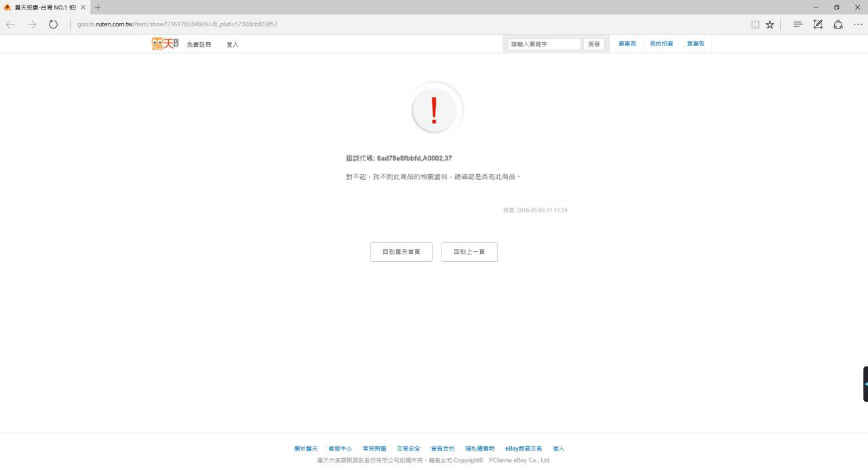
Task: Open the 客服中心 footer link
Action: tap(340, 449)
